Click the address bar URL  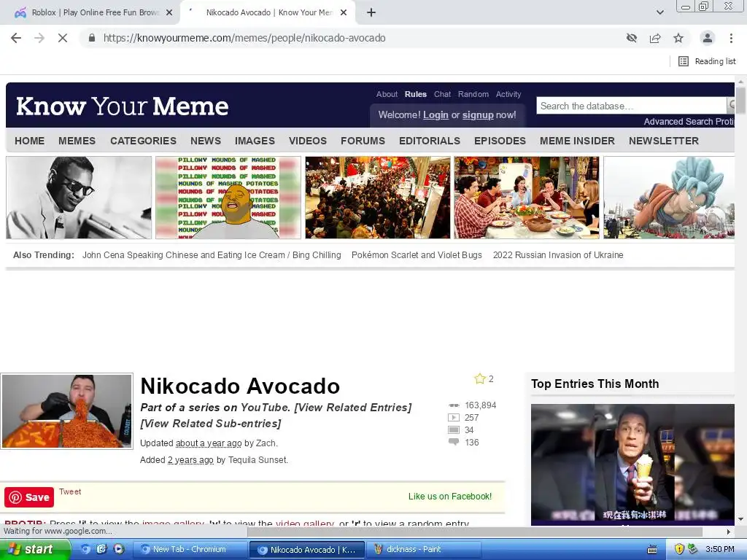pos(244,38)
